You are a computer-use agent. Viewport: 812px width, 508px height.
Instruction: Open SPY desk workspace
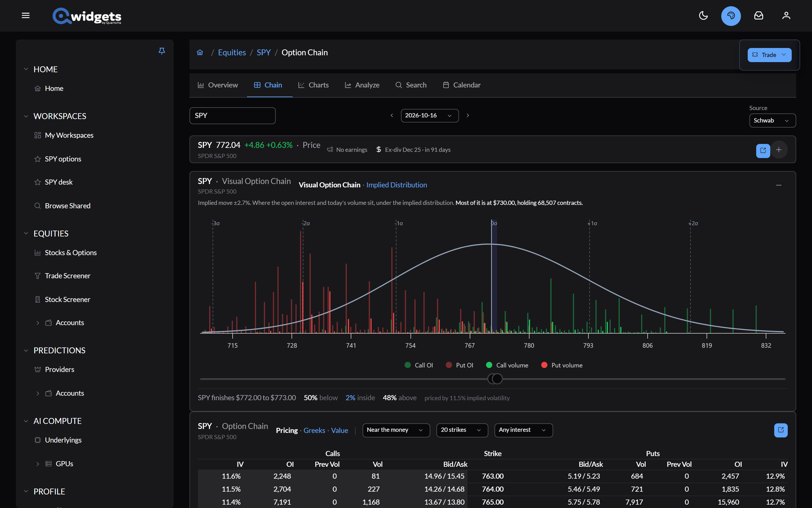(58, 182)
